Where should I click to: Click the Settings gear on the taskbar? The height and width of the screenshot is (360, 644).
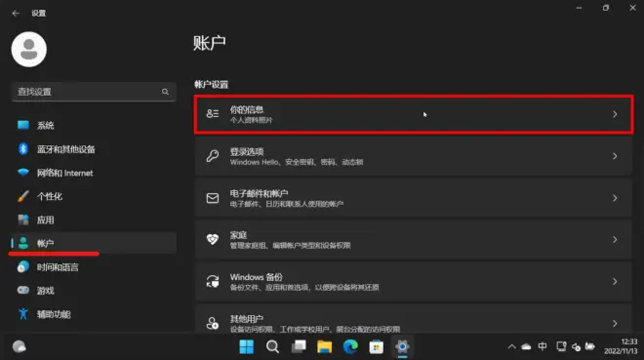(x=402, y=347)
